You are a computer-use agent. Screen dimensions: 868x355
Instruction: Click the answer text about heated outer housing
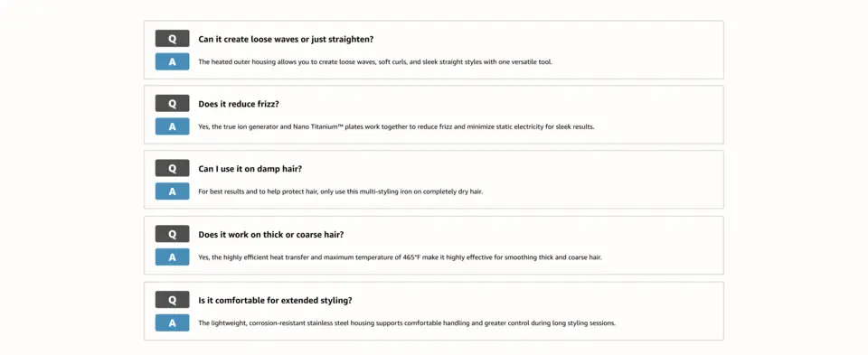(x=375, y=62)
